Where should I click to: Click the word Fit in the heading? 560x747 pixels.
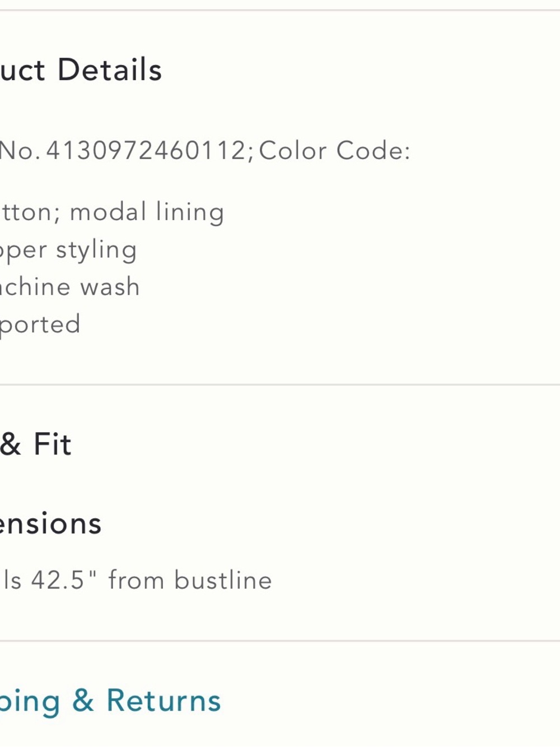tap(53, 444)
